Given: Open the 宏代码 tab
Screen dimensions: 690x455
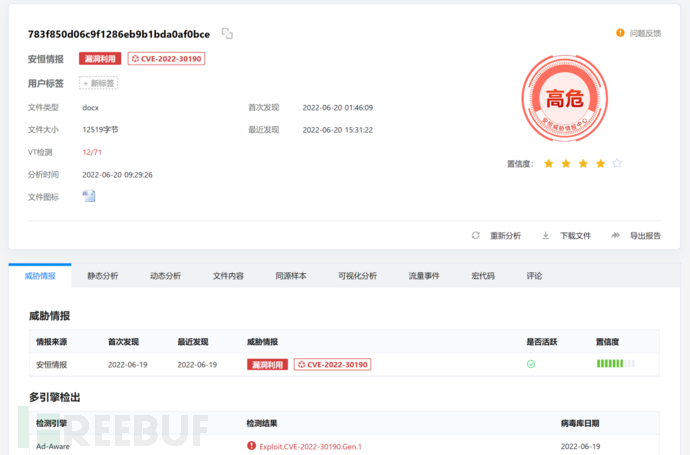Looking at the screenshot, I should [483, 276].
